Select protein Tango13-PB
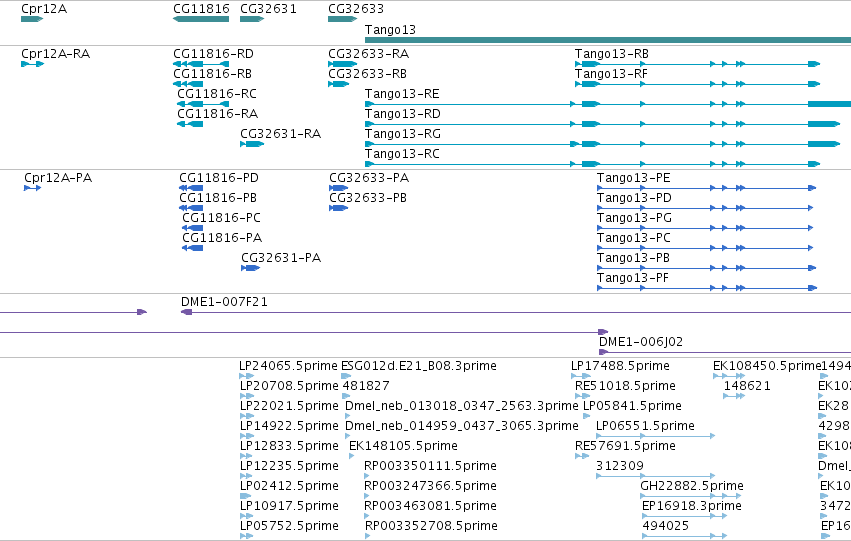The height and width of the screenshot is (541, 851). pos(633,258)
